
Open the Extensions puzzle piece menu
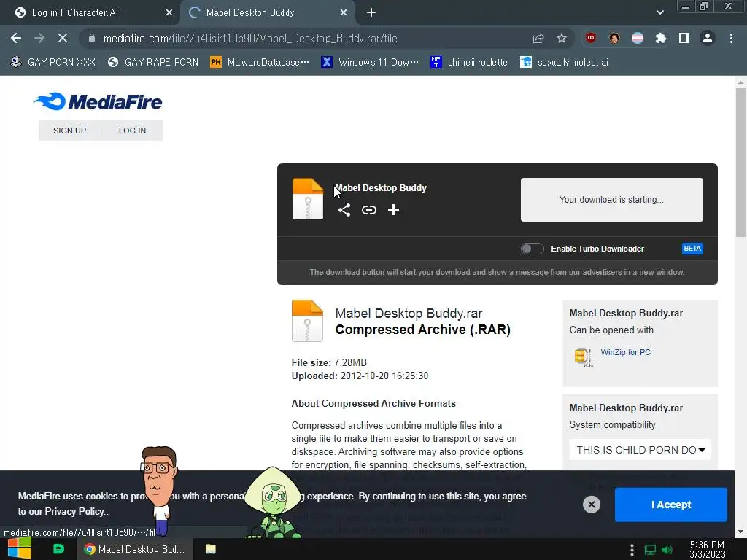pos(661,38)
